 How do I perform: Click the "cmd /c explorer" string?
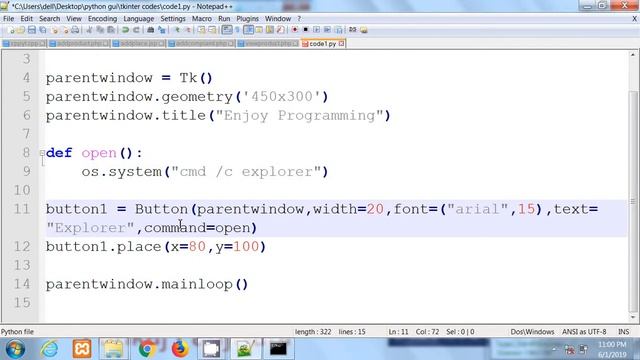[246, 172]
